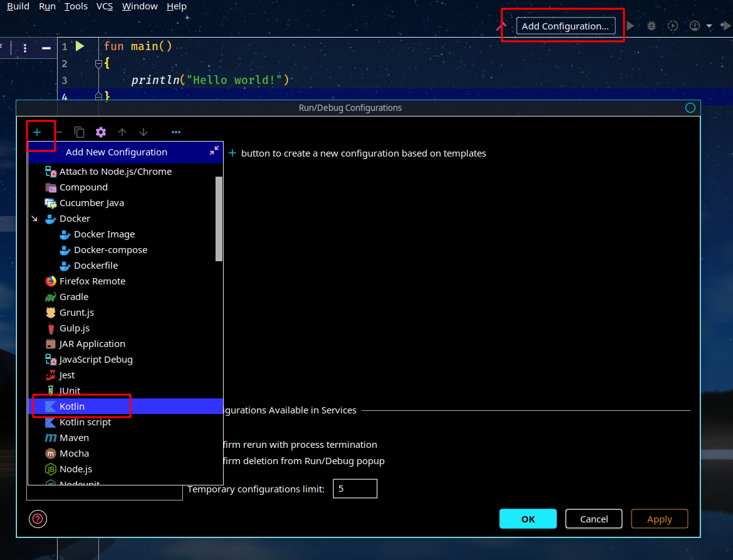Viewport: 733px width, 560px height.
Task: Choose Kotlin script from the list
Action: click(125, 422)
